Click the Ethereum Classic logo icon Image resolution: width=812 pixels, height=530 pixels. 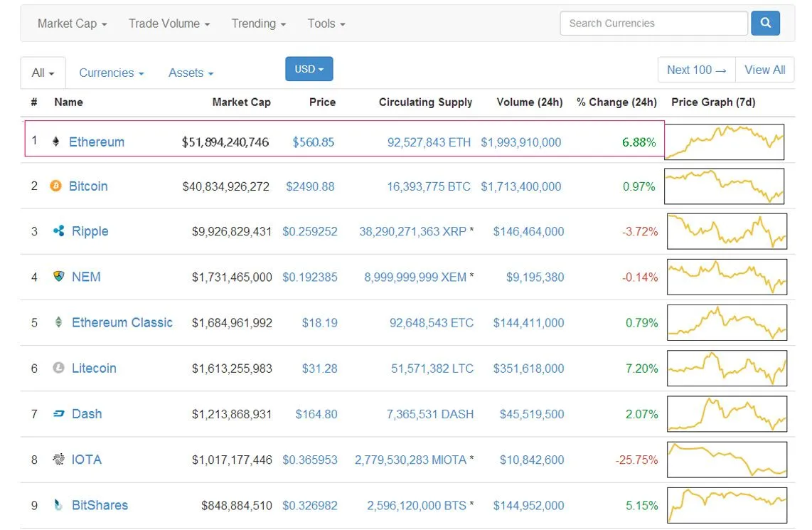click(x=58, y=322)
